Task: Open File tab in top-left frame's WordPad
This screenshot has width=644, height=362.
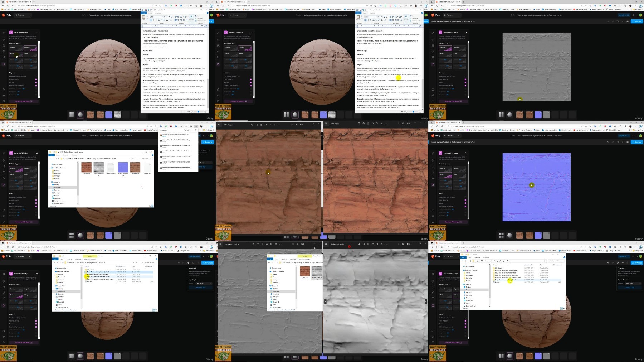Action: [x=143, y=13]
